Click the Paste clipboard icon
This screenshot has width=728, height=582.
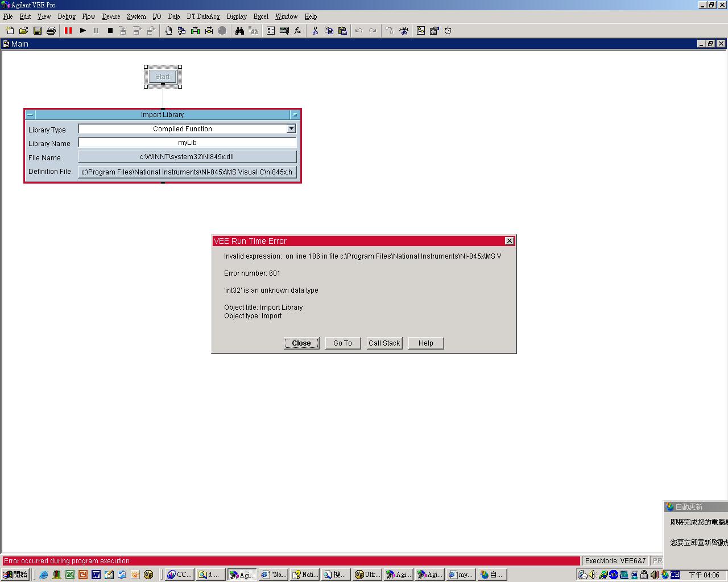coord(342,31)
